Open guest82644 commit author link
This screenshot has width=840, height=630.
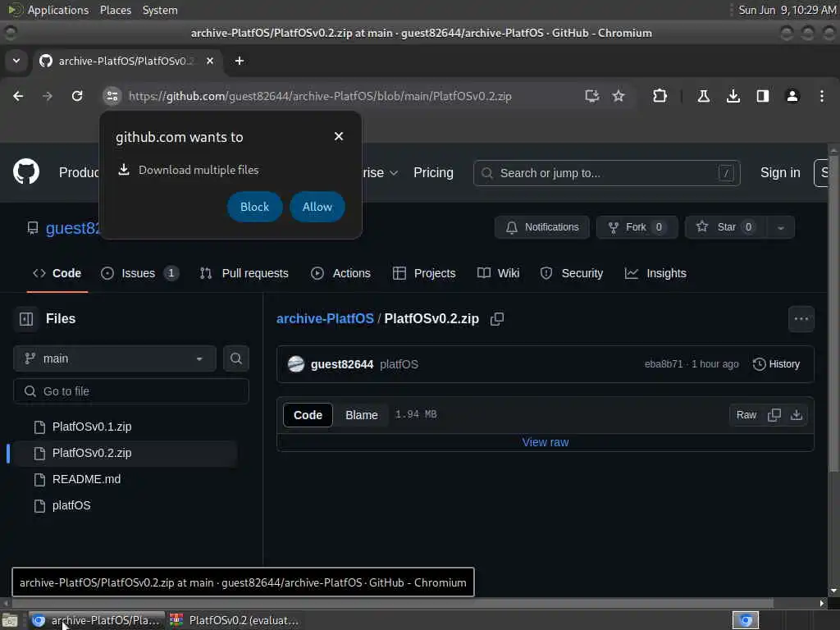[342, 364]
